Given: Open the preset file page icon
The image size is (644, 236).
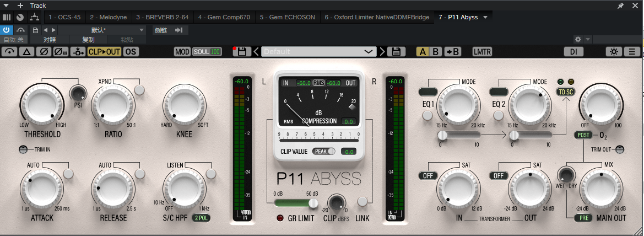Looking at the screenshot, I should pyautogui.click(x=36, y=30).
